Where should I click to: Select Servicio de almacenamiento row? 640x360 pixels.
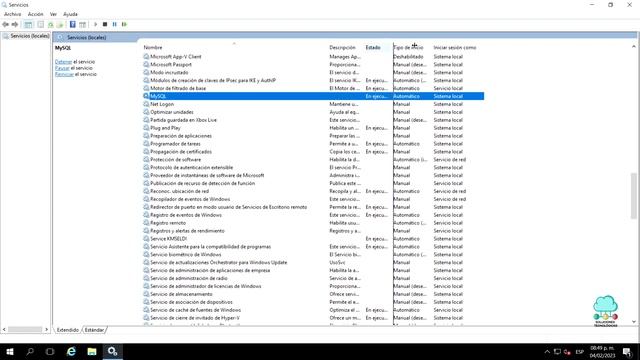[181, 294]
